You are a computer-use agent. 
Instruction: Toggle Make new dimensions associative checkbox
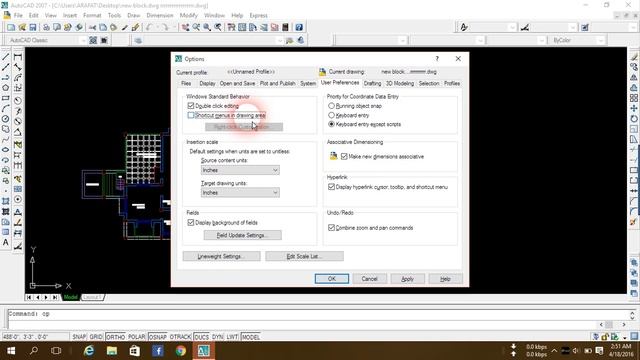coord(344,157)
